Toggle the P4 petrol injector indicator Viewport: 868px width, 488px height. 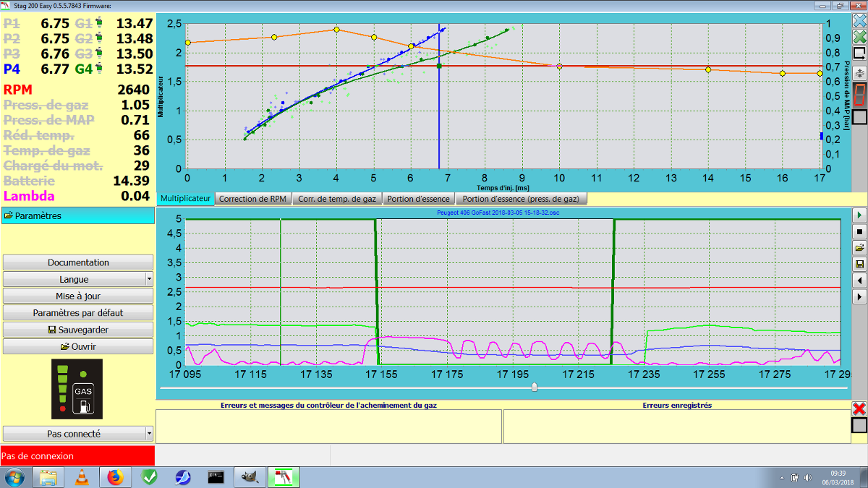coord(12,69)
